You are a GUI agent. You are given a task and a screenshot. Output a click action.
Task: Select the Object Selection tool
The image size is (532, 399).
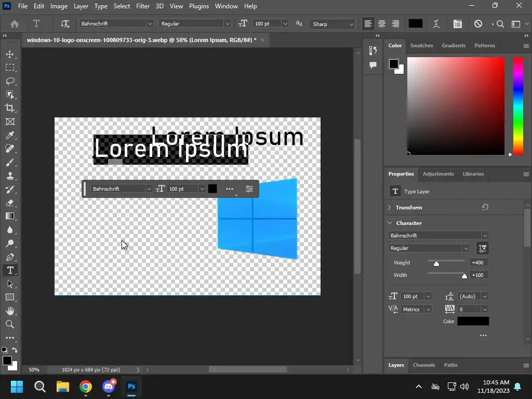point(10,95)
